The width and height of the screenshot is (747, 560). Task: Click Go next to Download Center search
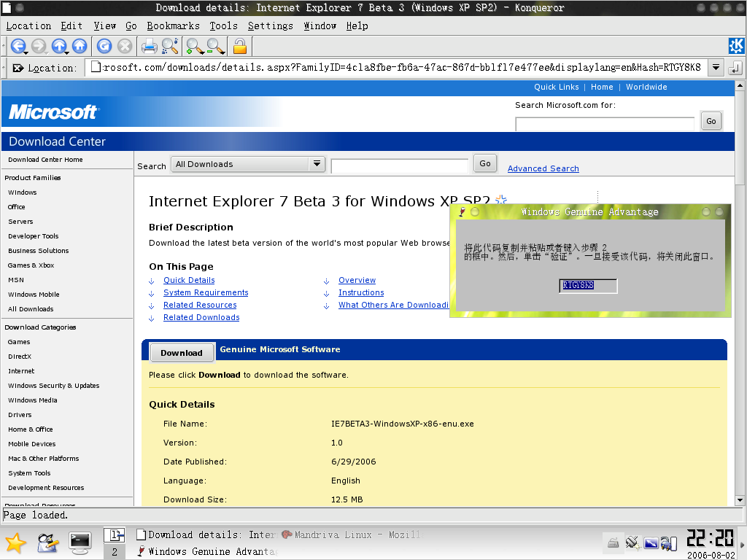[485, 163]
